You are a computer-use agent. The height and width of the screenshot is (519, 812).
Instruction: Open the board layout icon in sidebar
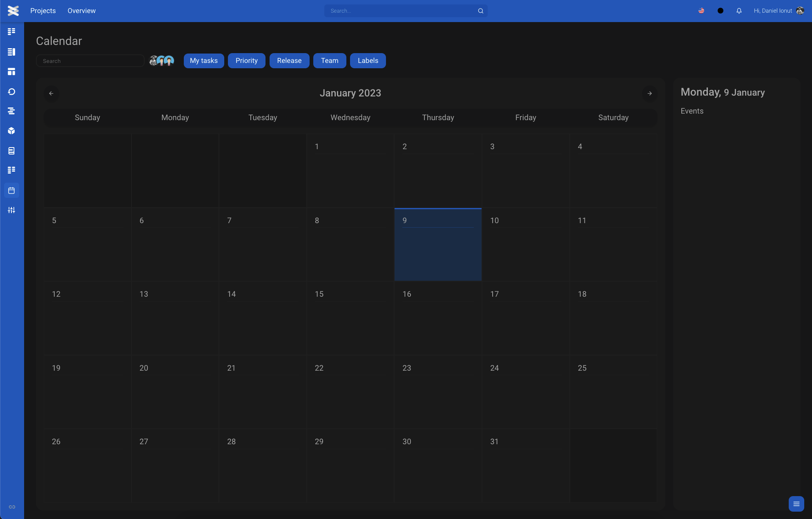(11, 72)
